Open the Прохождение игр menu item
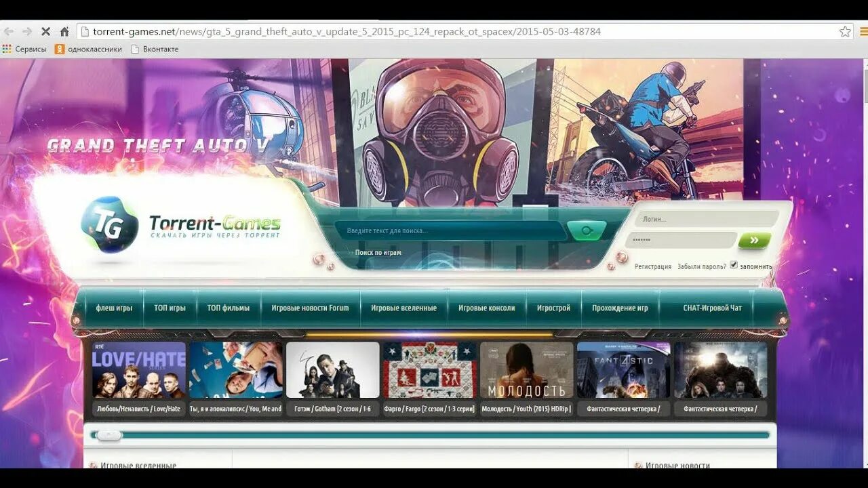The width and height of the screenshot is (868, 488). 620,308
